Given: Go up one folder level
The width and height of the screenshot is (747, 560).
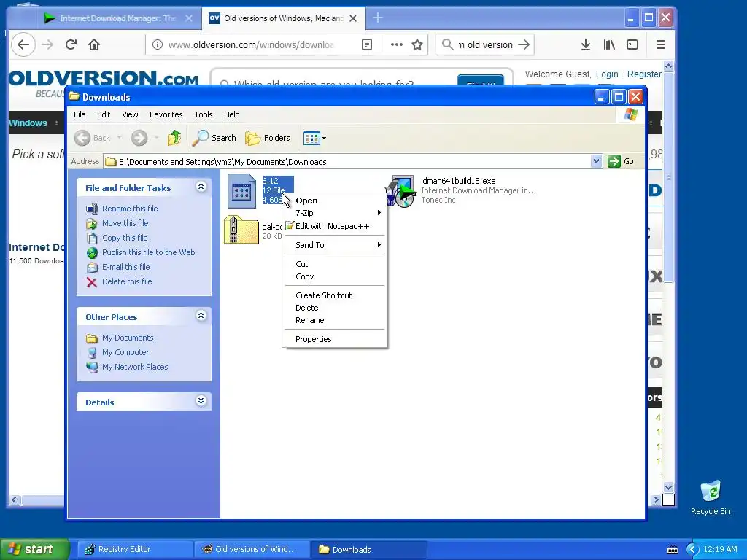Looking at the screenshot, I should point(174,138).
